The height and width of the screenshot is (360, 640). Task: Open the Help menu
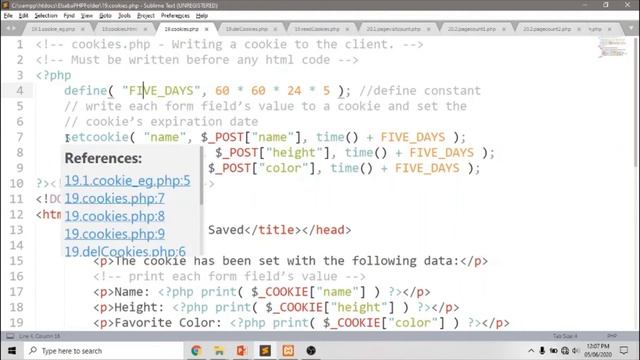(202, 16)
